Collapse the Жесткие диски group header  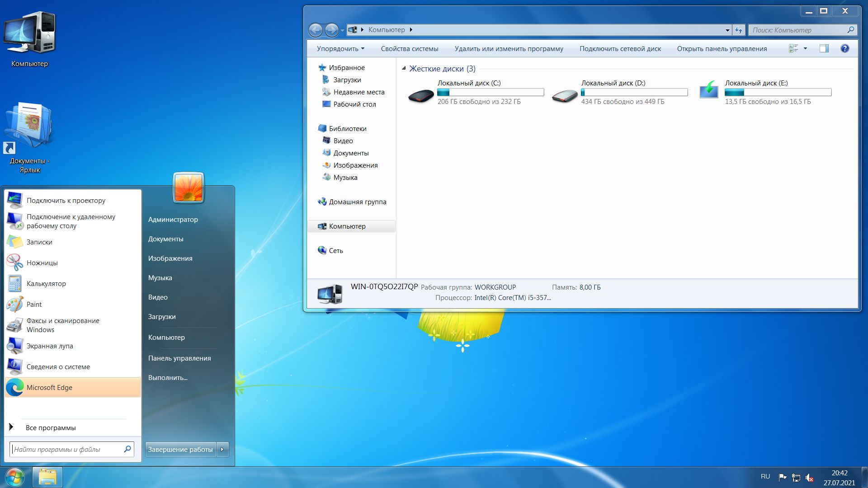[x=404, y=68]
